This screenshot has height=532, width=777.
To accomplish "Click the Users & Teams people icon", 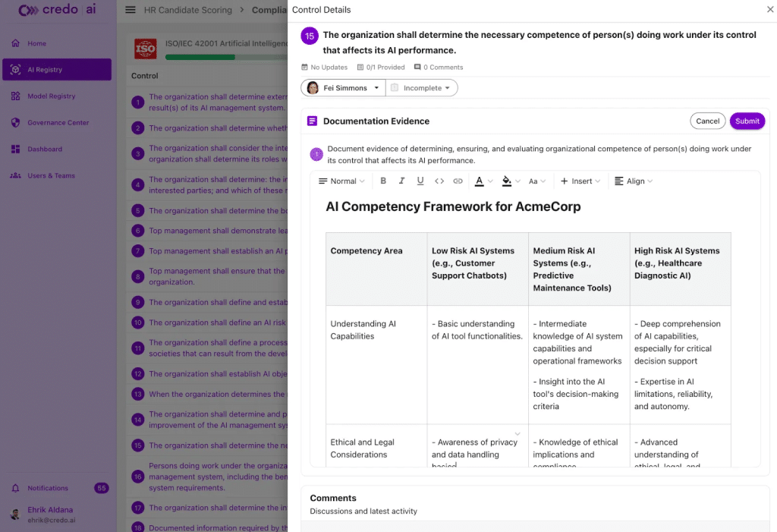I will (x=15, y=175).
